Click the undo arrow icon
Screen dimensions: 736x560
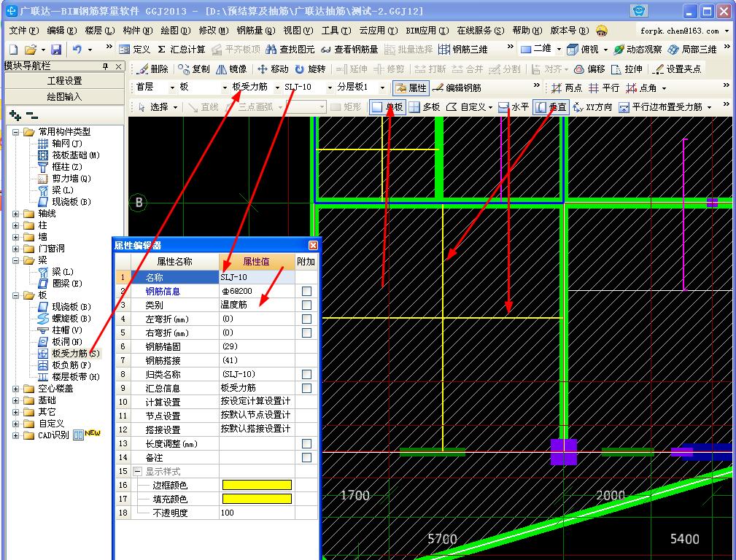[x=77, y=49]
